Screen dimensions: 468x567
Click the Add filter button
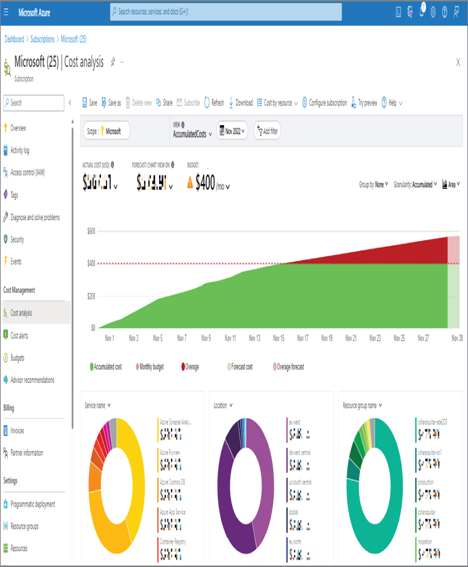click(267, 131)
